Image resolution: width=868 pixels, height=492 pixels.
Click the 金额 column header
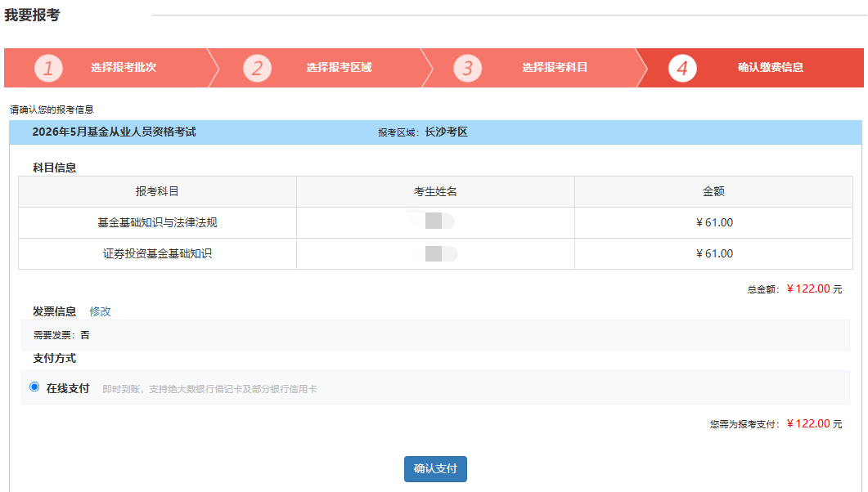(x=713, y=192)
